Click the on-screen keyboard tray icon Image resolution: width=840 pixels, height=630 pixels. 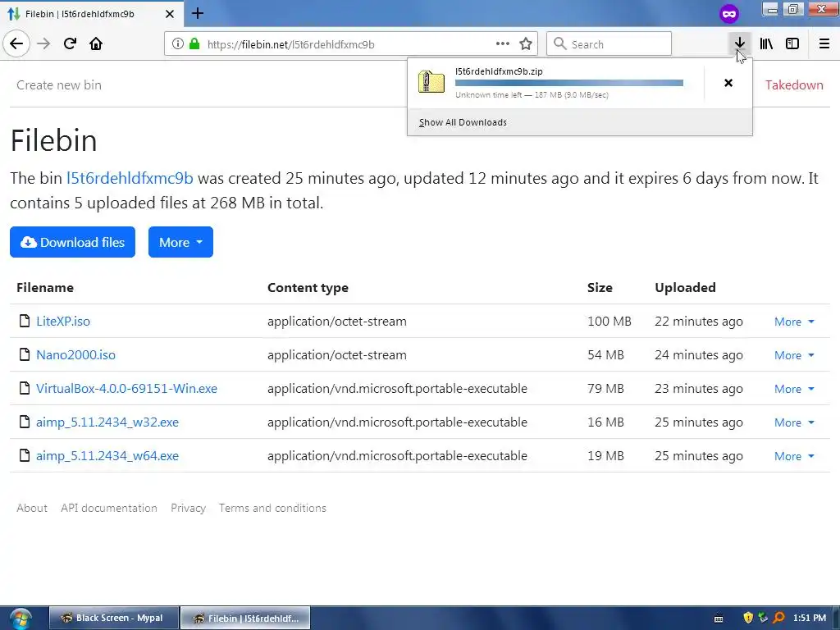click(x=719, y=619)
